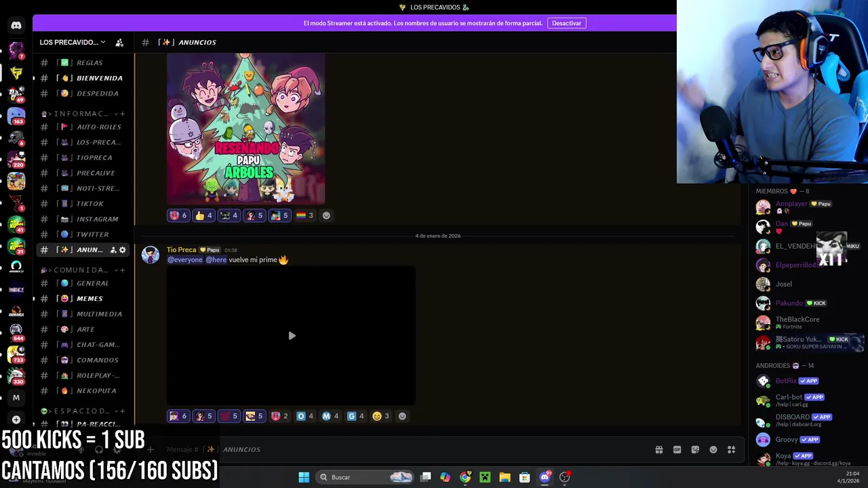Click Tio Preca username on message
This screenshot has width=868, height=488.
(x=182, y=250)
